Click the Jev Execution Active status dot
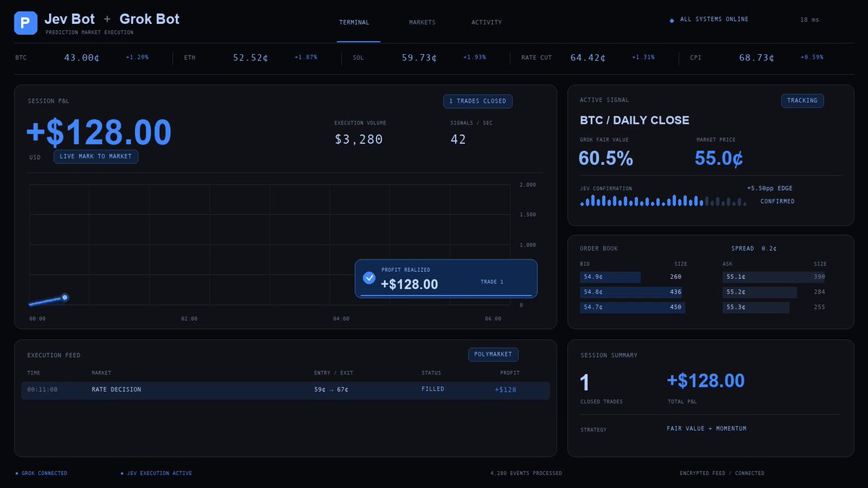Screen dimensions: 868x488 tap(122, 474)
